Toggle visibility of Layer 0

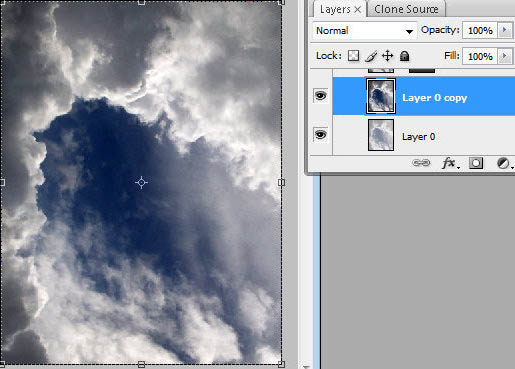(321, 135)
